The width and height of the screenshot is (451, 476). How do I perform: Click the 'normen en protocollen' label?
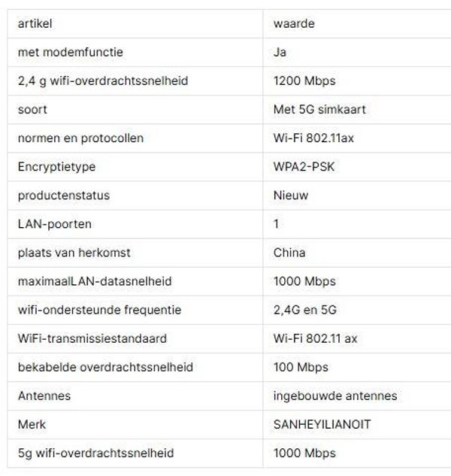click(80, 138)
